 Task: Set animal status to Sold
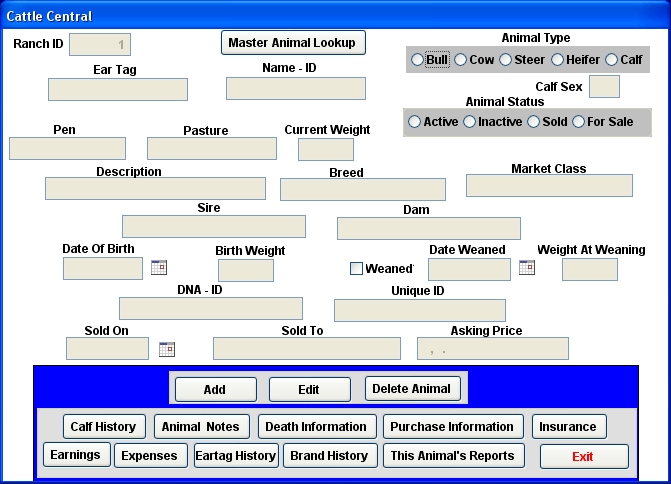point(534,122)
